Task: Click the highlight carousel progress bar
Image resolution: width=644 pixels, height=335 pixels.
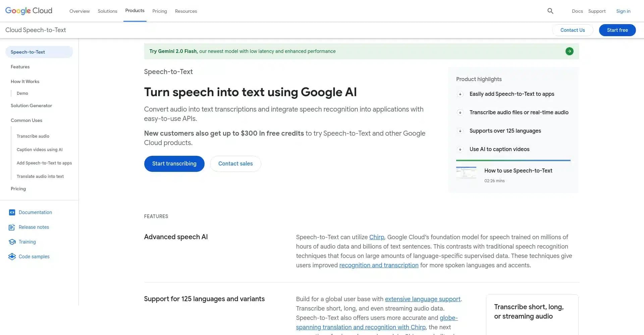Action: [513, 160]
